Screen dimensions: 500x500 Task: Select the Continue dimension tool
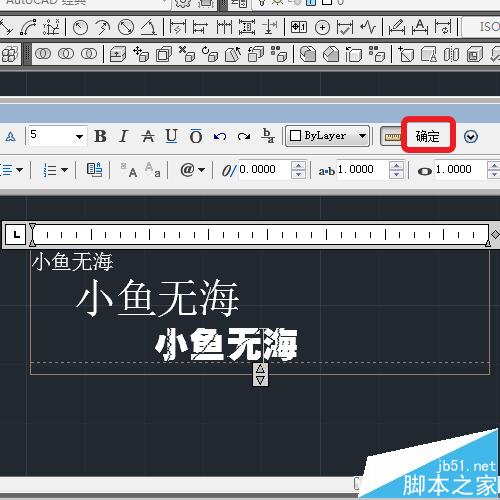click(x=224, y=27)
